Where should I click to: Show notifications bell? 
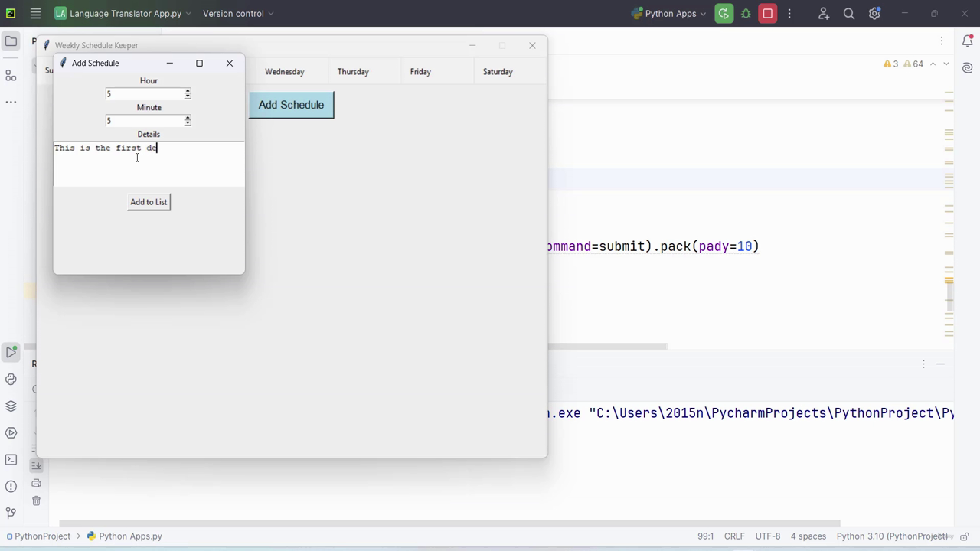(x=968, y=41)
